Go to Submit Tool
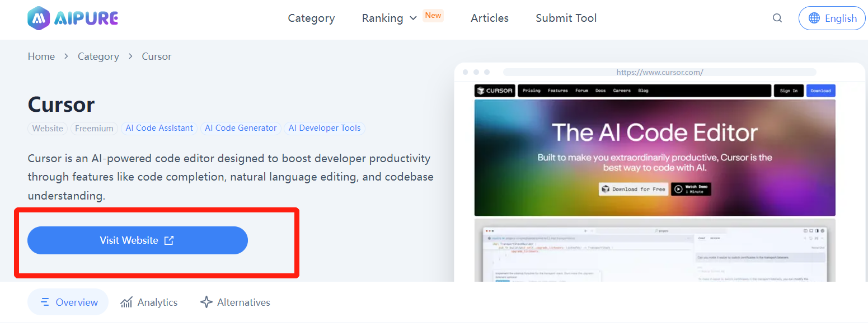Screen dimensions: 868x327 566,18
